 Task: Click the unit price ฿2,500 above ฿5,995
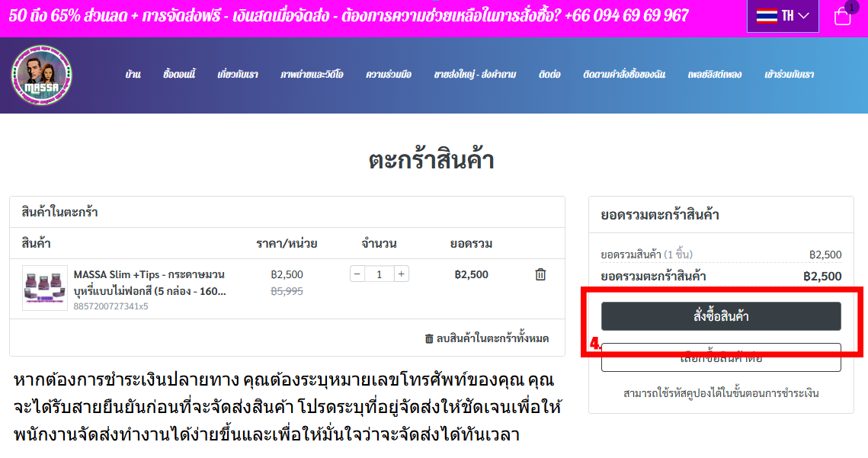tap(287, 274)
